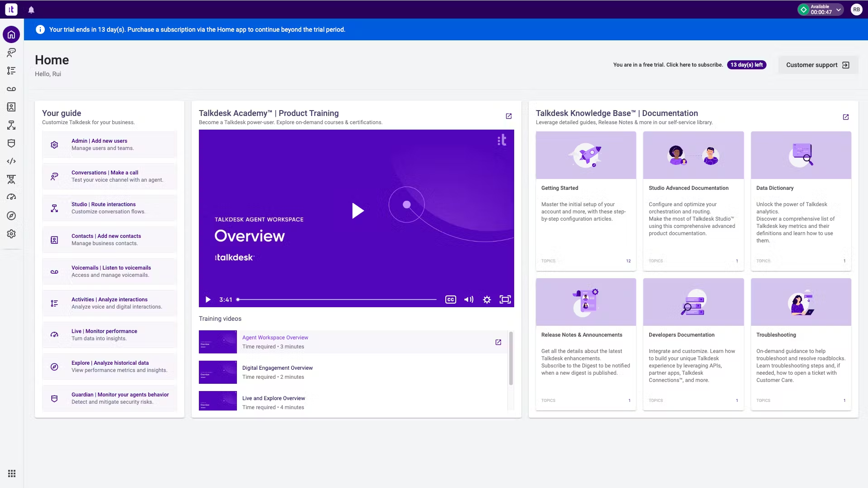Click the gauge icon beside Live guide
This screenshot has height=488, width=868.
[54, 335]
